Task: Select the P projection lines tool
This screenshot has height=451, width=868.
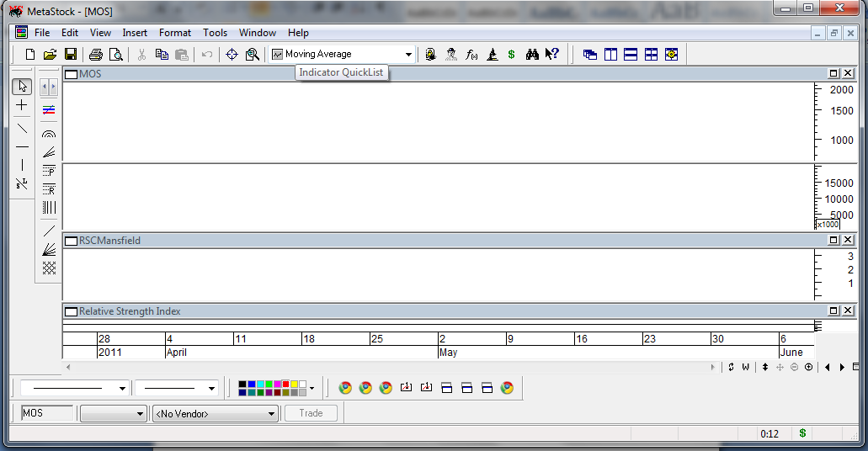Action: tap(50, 171)
